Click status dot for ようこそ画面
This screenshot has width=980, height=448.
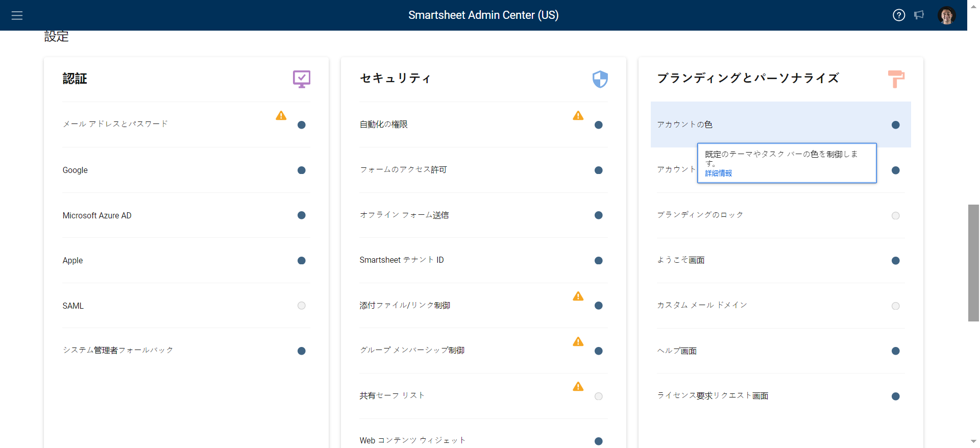tap(896, 261)
